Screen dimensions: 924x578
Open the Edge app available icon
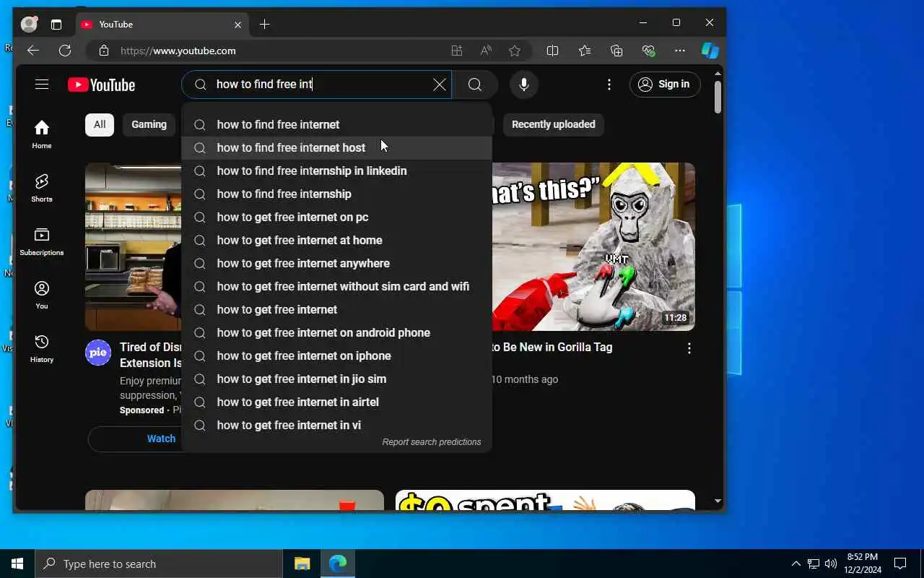click(457, 51)
